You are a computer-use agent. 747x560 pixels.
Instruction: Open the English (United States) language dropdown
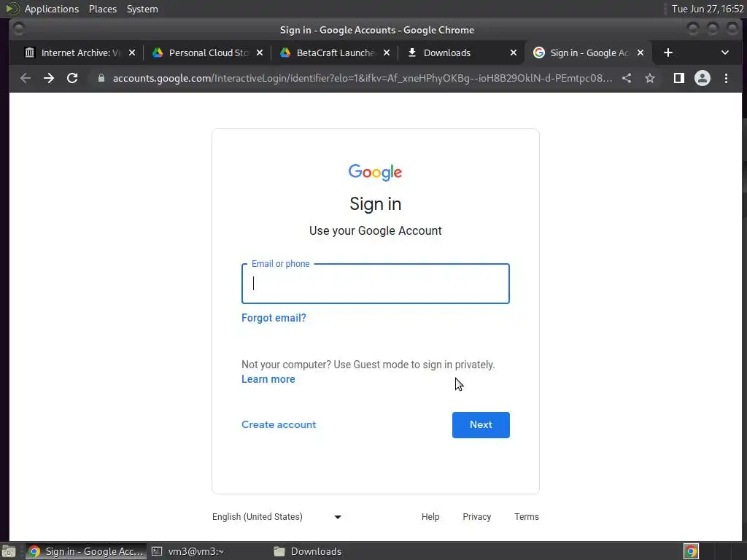pos(276,517)
